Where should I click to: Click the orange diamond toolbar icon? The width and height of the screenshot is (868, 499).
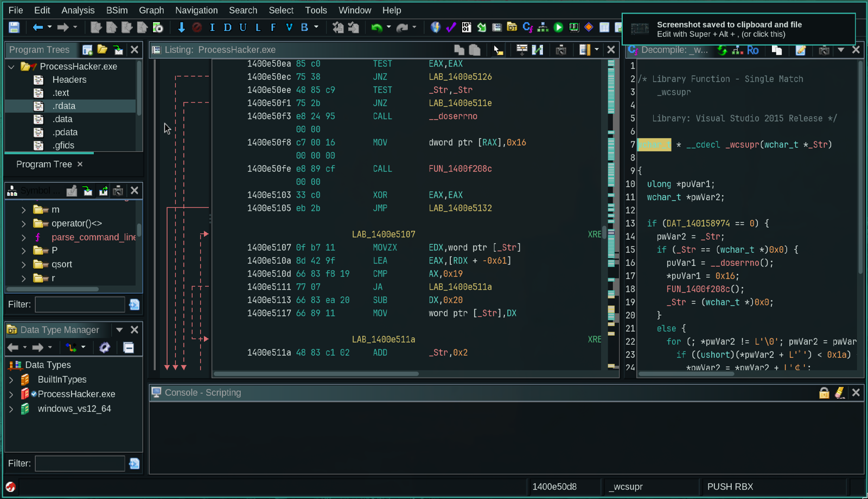589,27
